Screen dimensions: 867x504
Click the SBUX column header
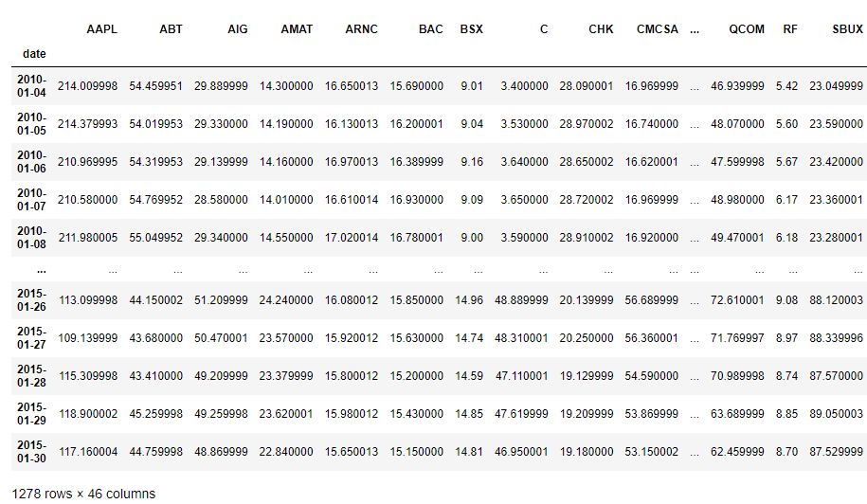(x=848, y=29)
